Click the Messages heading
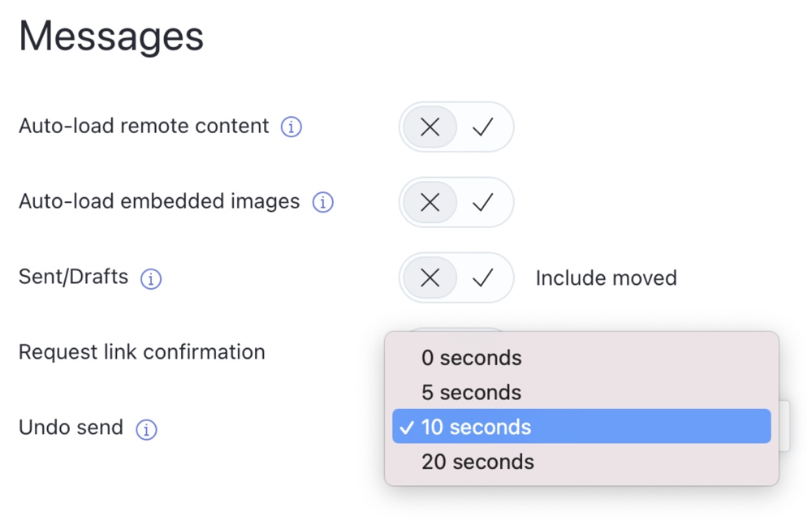Viewport: 812px width, 525px height. click(x=111, y=37)
